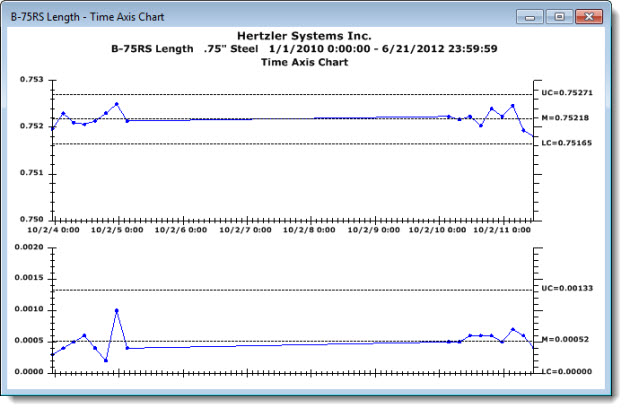Click the 10/2/4 0:00 x-axis label
Image resolution: width=627 pixels, height=411 pixels.
tap(61, 230)
